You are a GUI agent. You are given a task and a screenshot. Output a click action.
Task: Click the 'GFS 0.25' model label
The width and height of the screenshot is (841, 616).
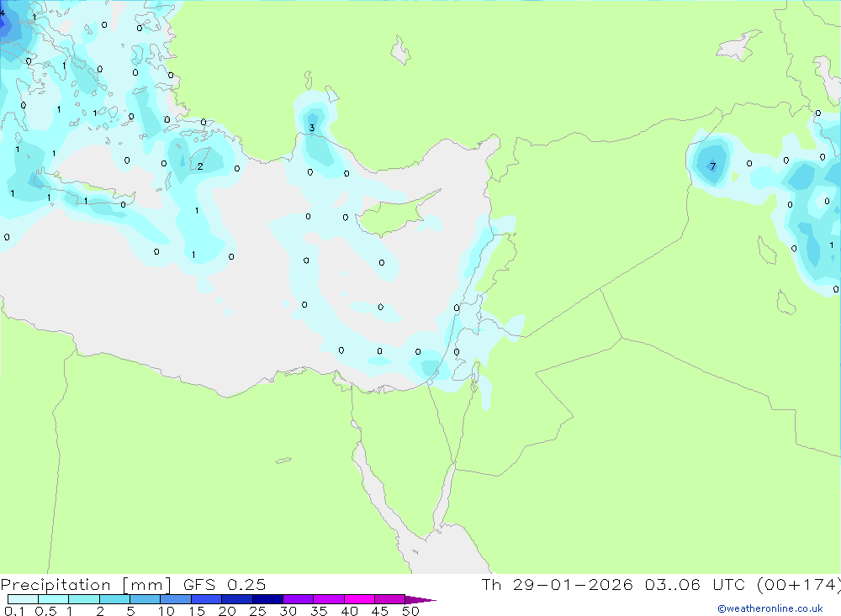[225, 584]
